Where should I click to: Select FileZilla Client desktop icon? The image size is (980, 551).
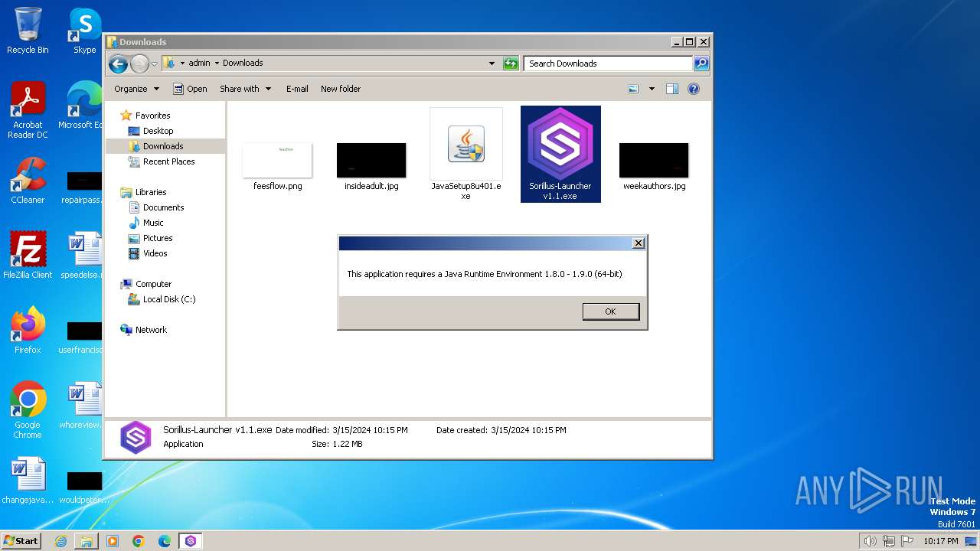28,256
